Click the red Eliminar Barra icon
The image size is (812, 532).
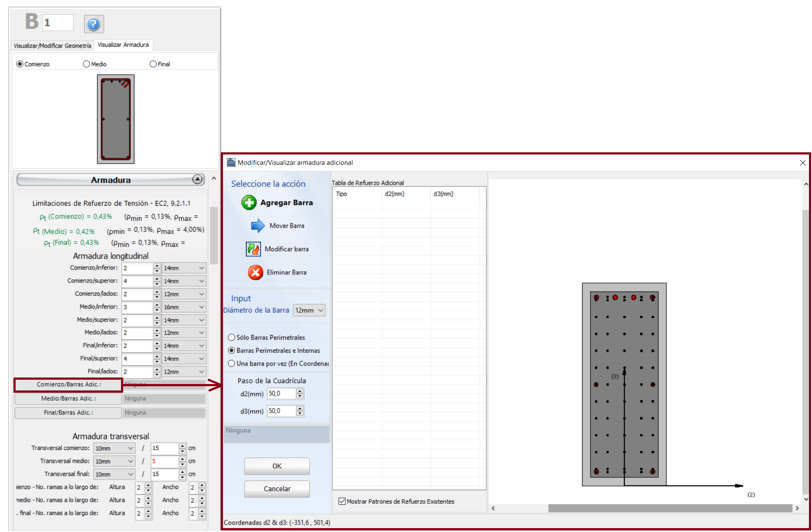[x=255, y=273]
